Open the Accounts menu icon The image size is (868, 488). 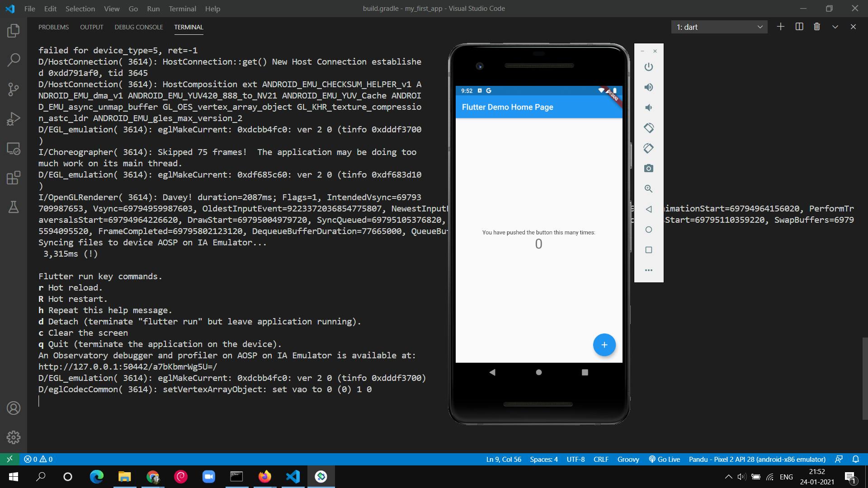14,408
